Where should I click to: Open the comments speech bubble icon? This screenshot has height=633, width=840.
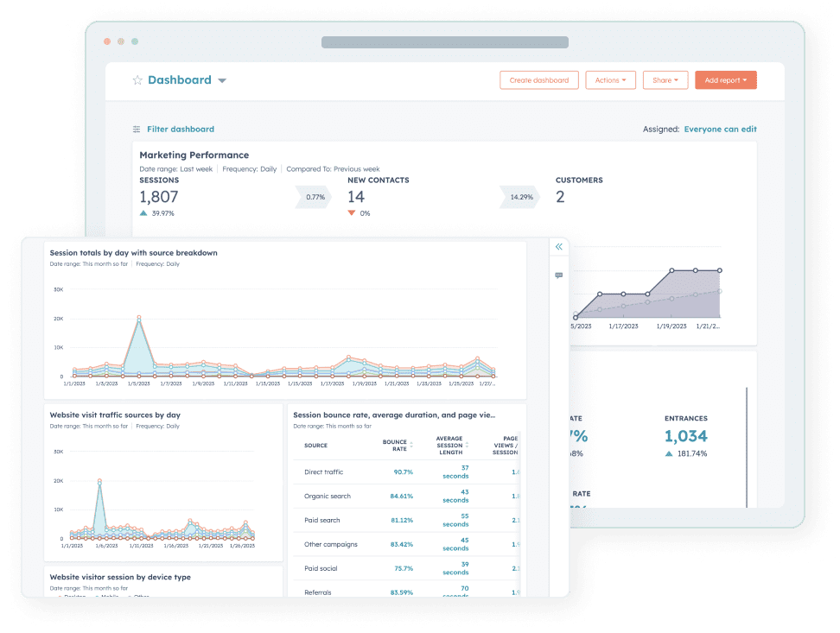[559, 275]
